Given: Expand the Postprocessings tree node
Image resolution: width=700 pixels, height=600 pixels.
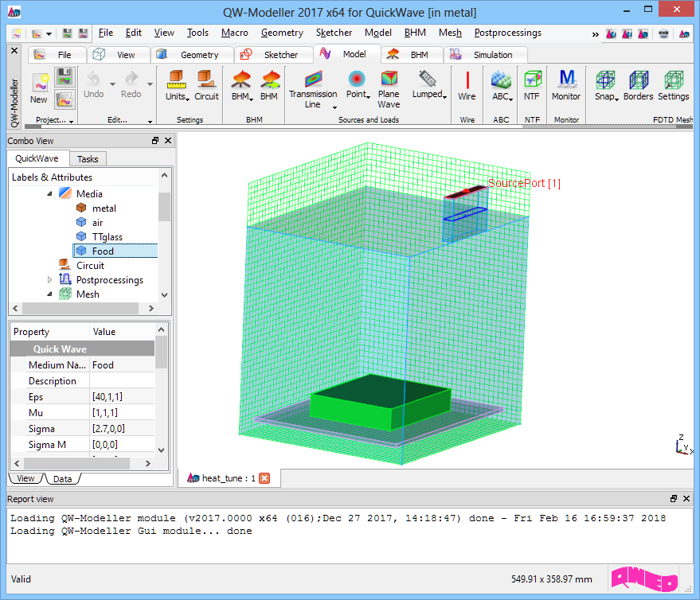Looking at the screenshot, I should pyautogui.click(x=49, y=280).
